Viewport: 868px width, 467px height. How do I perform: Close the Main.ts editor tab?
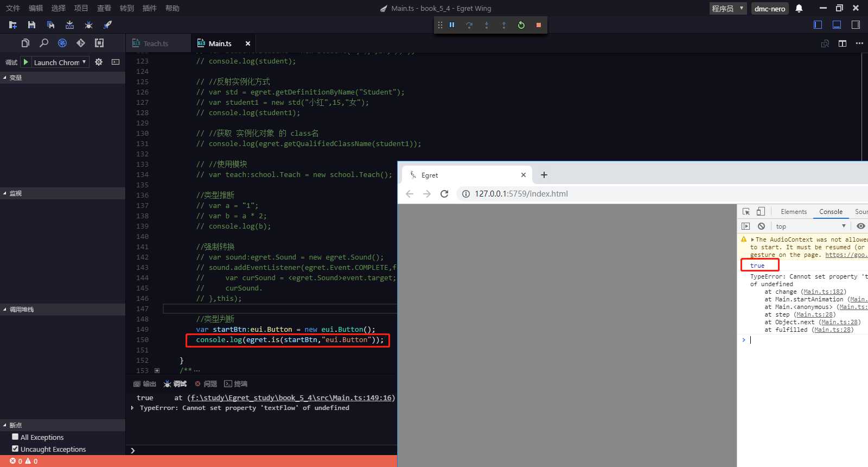coord(248,43)
